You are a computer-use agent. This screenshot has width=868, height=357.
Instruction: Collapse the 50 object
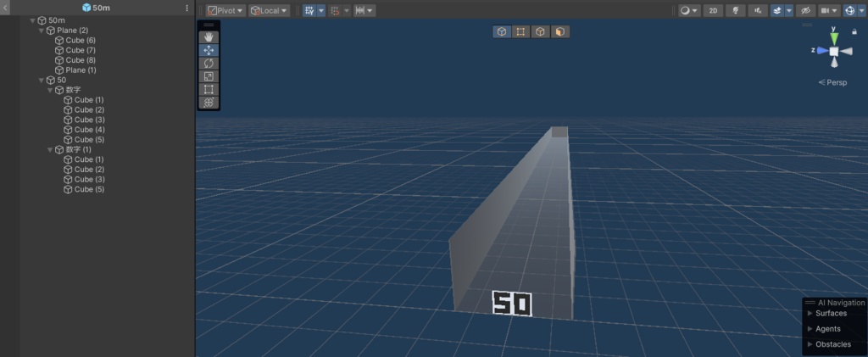click(x=42, y=81)
